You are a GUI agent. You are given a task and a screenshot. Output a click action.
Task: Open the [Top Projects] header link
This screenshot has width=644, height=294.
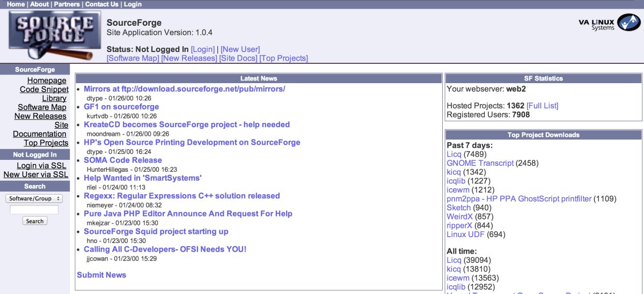click(284, 58)
